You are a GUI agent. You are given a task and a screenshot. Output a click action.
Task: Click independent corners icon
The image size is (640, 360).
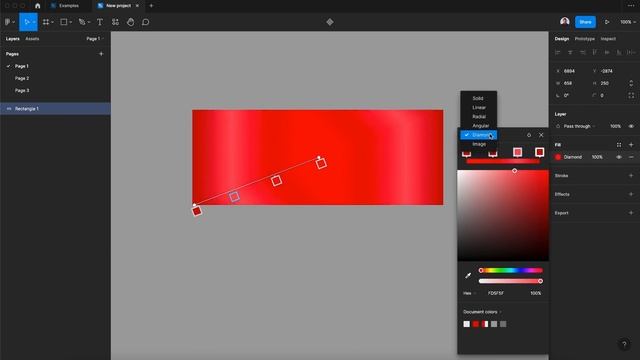(x=631, y=96)
